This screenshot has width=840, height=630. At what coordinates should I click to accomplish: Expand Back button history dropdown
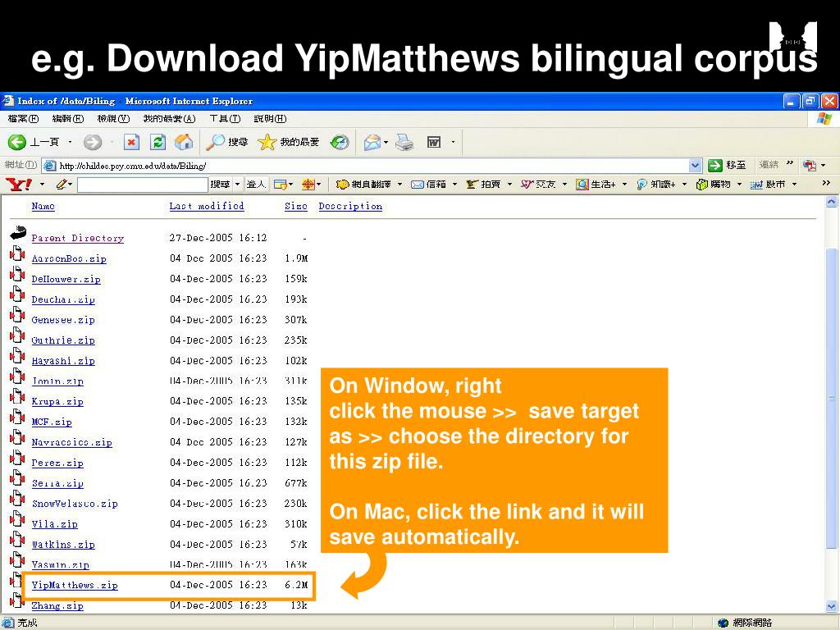[70, 142]
